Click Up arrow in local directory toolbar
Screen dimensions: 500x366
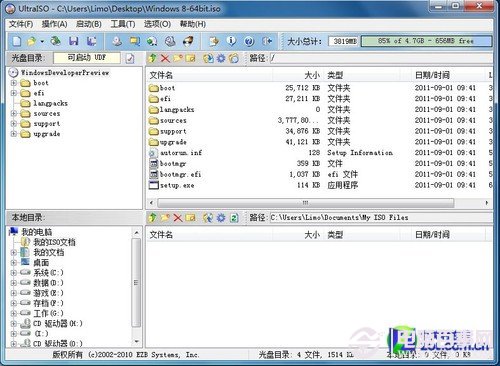(x=153, y=218)
